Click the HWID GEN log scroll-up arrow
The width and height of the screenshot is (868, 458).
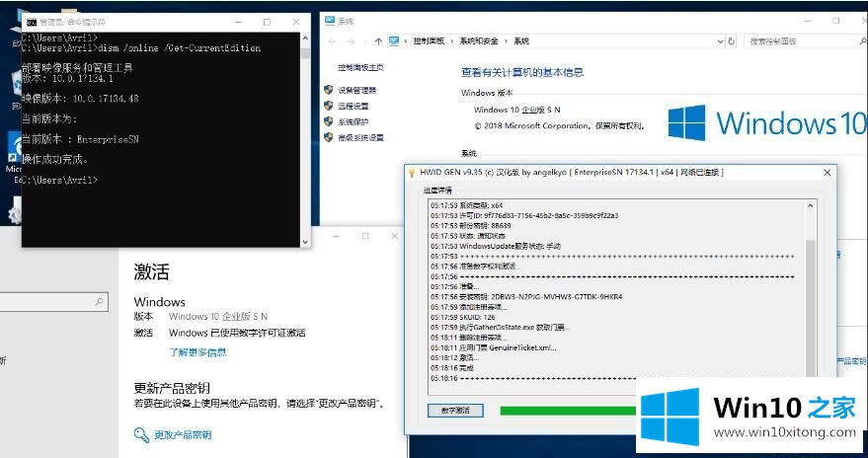click(x=811, y=205)
